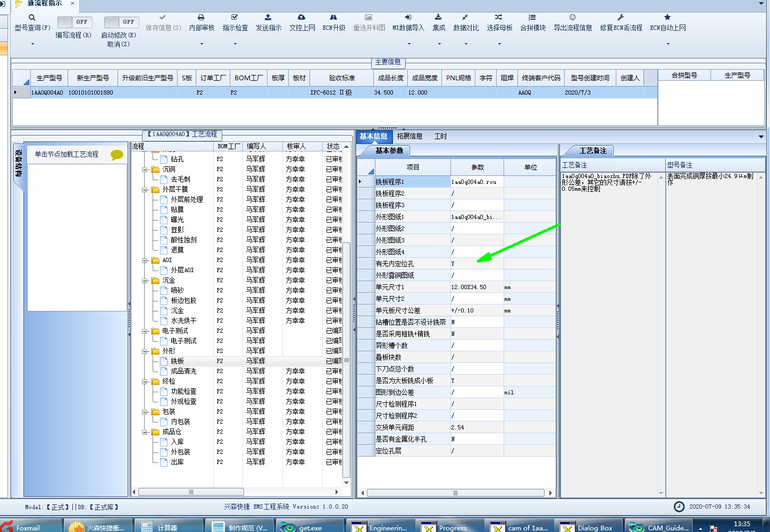The image size is (770, 532).
Task: Click yellow speech bubble icon
Action: coord(117,155)
